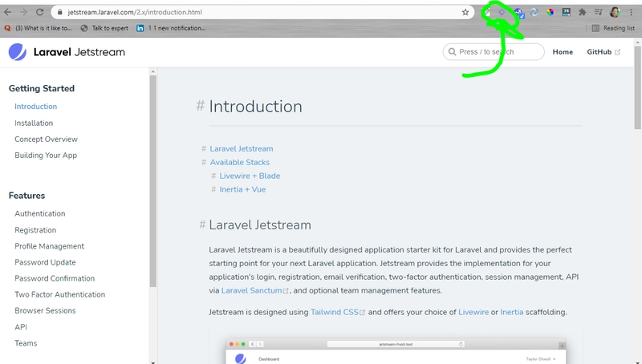Open Registration under Features
The image size is (642, 364).
(35, 230)
